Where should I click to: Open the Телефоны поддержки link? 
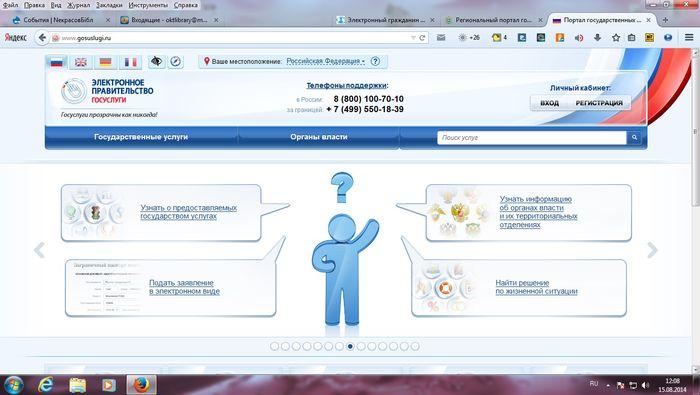click(x=347, y=85)
